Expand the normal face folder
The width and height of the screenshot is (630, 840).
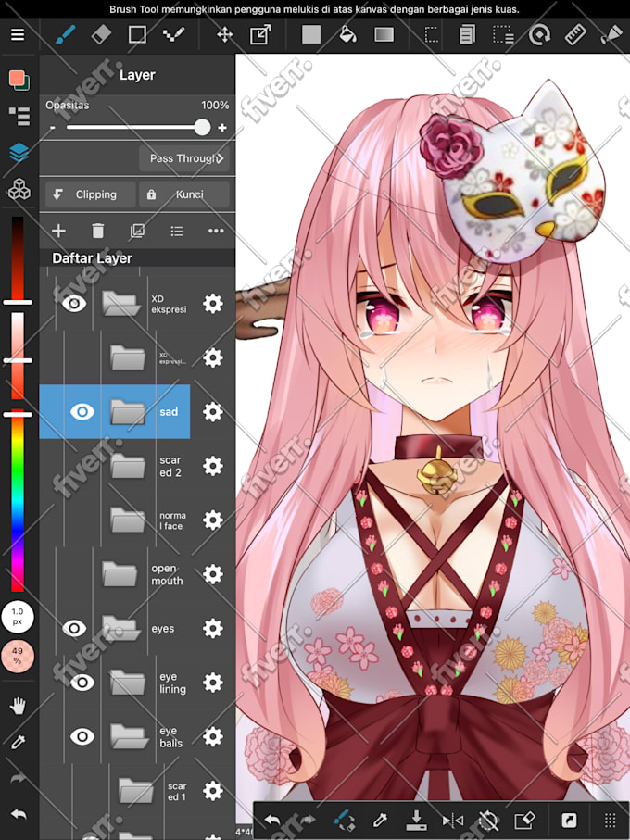128,520
